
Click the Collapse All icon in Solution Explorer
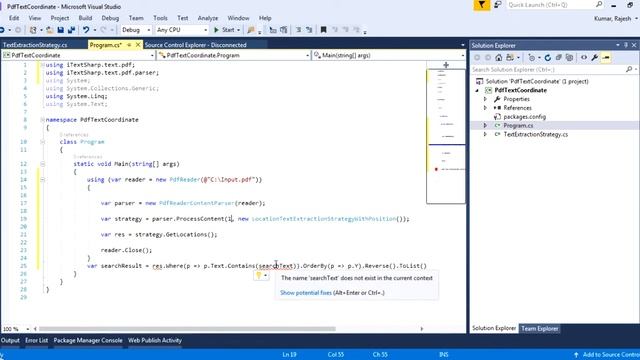(x=559, y=58)
